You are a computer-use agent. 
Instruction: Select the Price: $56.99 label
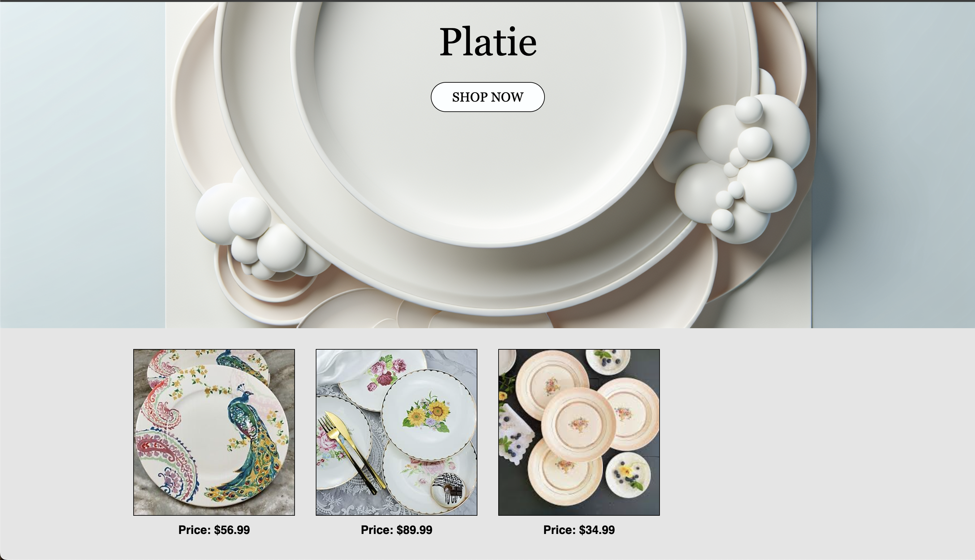[214, 530]
